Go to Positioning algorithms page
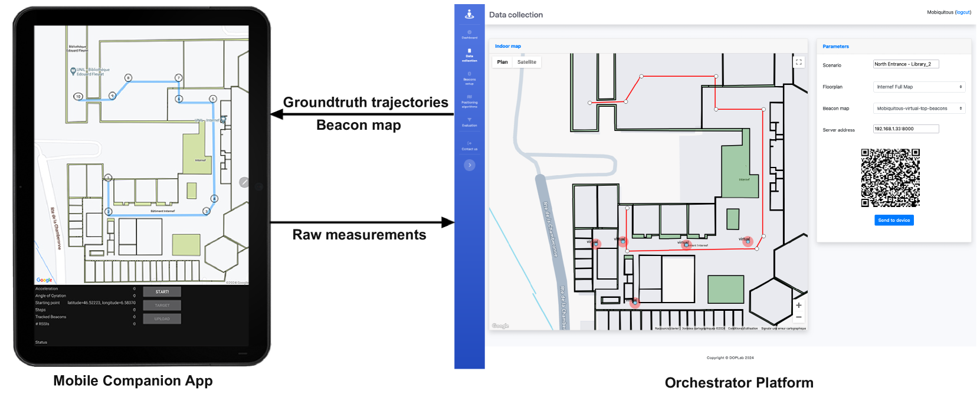 pos(470,101)
